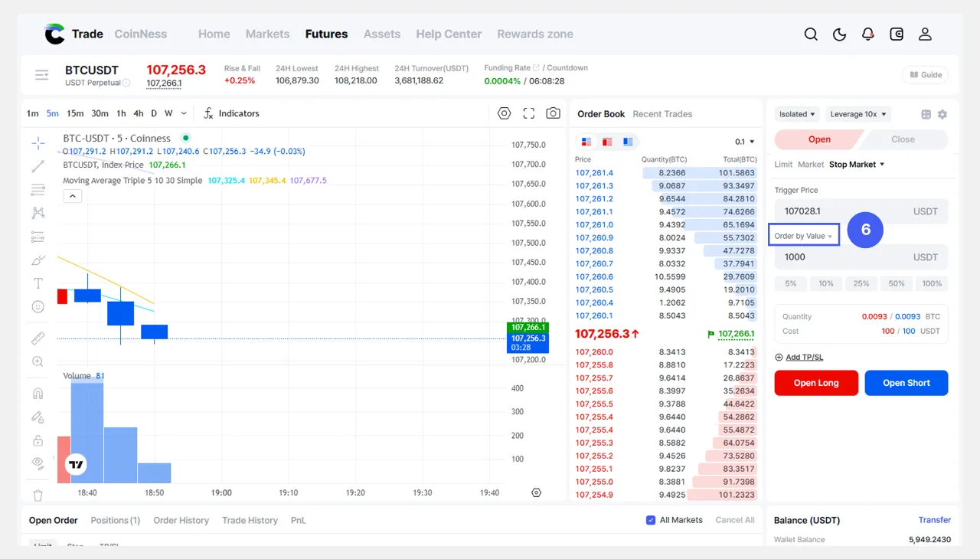Uncheck the All Markets checkbox
980x559 pixels.
[x=651, y=520]
